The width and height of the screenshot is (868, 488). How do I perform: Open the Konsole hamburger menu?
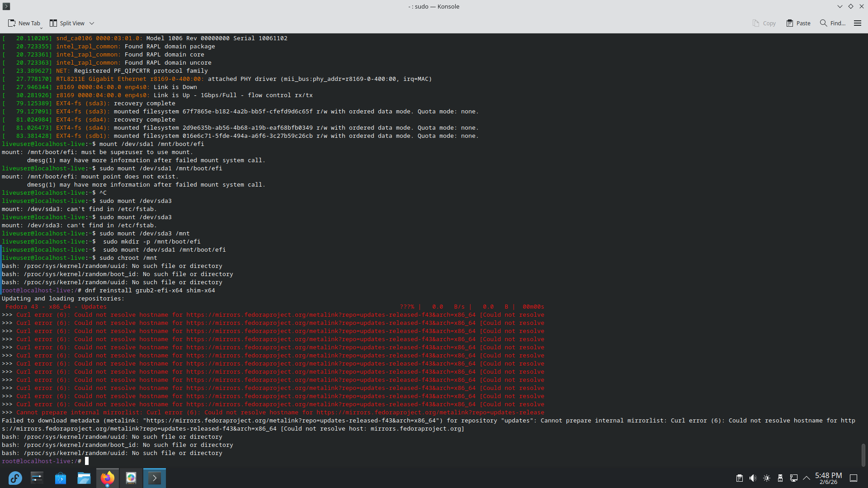click(x=858, y=23)
